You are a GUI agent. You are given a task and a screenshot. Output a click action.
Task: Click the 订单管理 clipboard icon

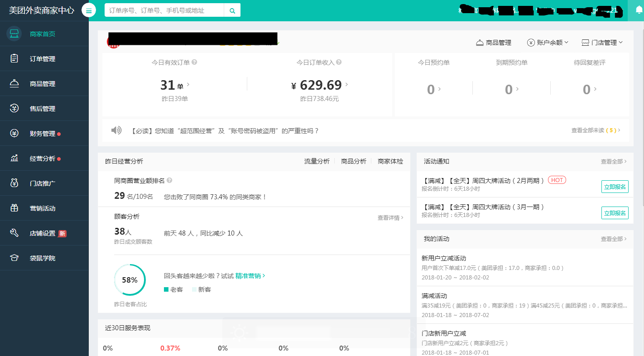(x=14, y=58)
